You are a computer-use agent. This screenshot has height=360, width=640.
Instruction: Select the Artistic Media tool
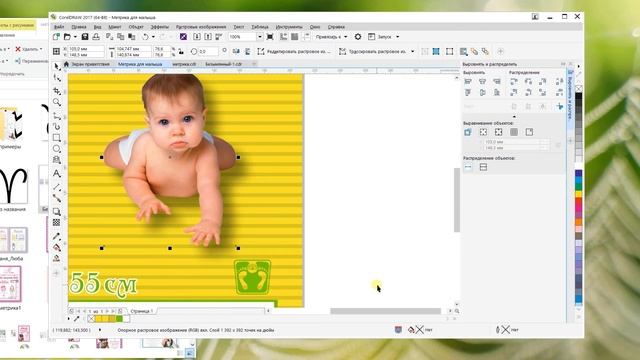pyautogui.click(x=57, y=127)
